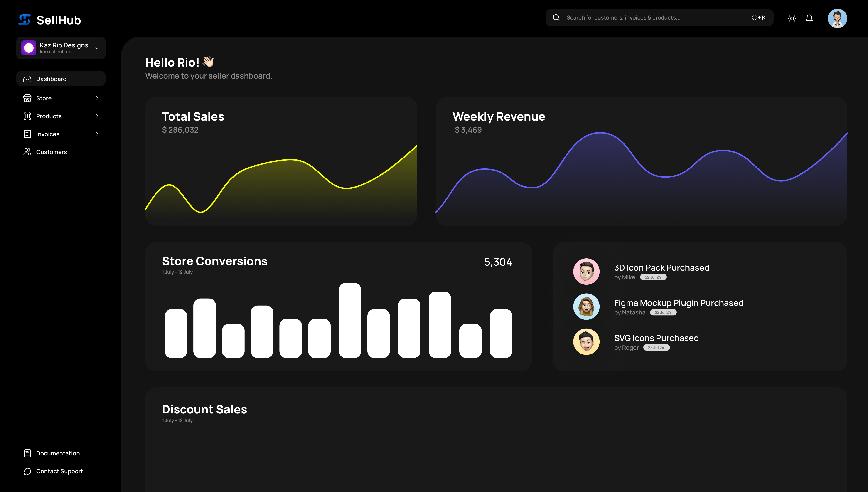Screen dimensions: 868x492
Task: Select the Store storefront icon
Action: click(27, 98)
